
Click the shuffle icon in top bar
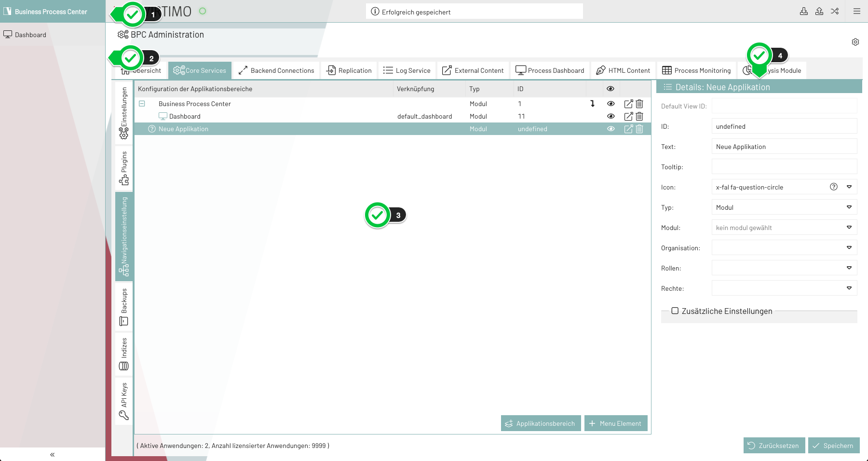click(x=835, y=11)
